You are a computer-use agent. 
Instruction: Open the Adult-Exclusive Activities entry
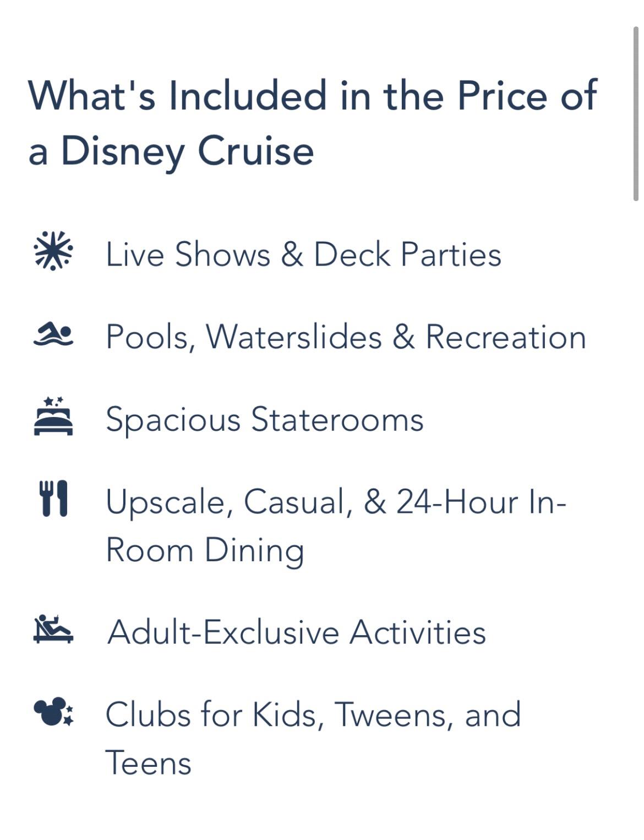296,632
